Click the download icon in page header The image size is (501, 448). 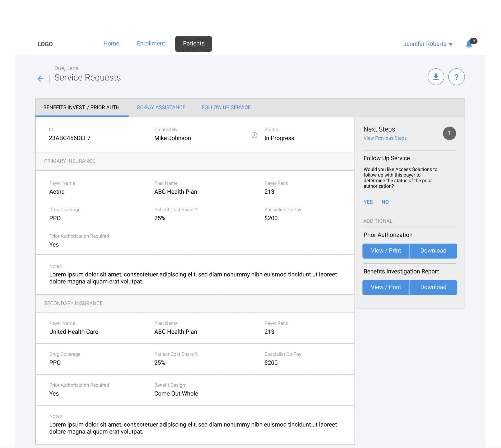[436, 77]
